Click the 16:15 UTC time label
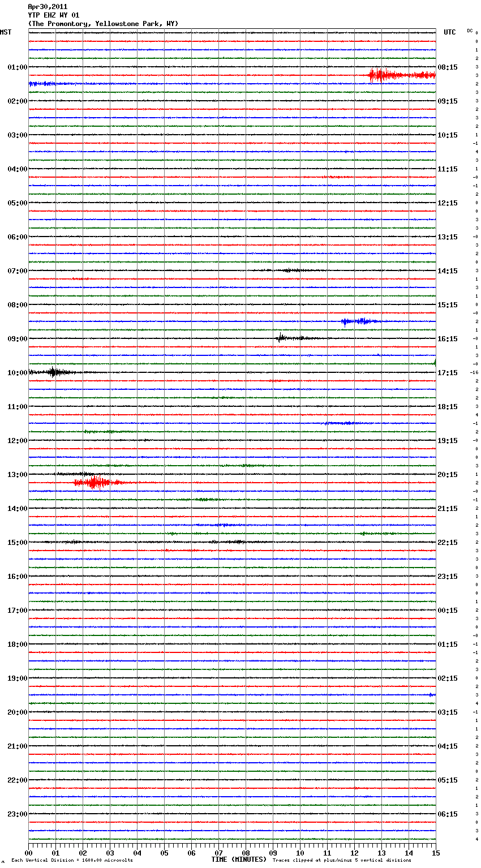The height and width of the screenshot is (868, 481). pyautogui.click(x=448, y=339)
